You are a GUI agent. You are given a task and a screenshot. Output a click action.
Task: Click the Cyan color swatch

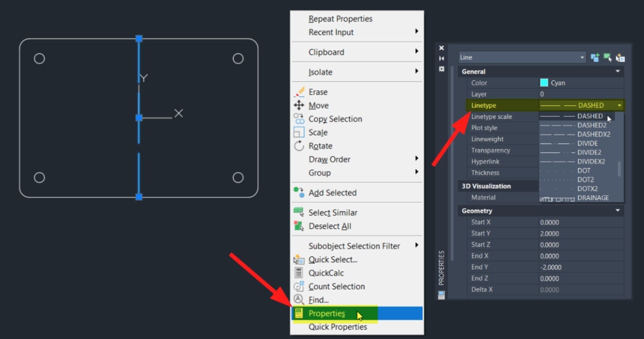(x=544, y=83)
